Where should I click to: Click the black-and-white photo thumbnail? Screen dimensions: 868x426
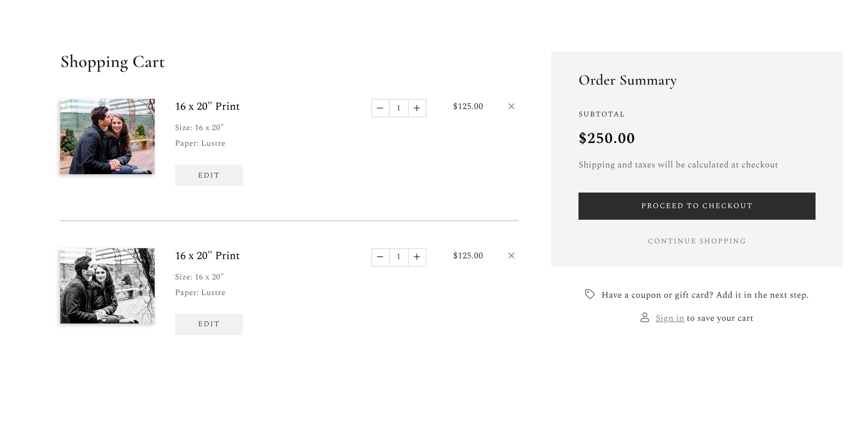(108, 287)
